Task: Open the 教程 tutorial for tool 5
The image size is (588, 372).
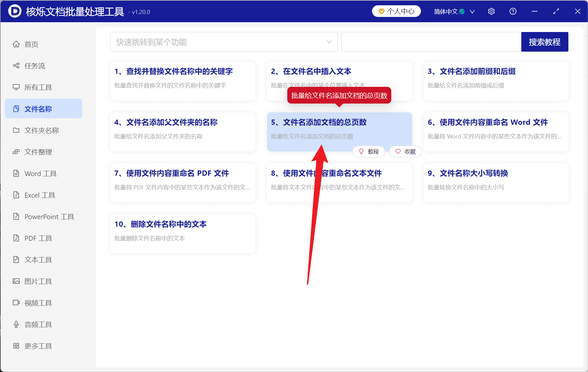Action: click(x=369, y=152)
